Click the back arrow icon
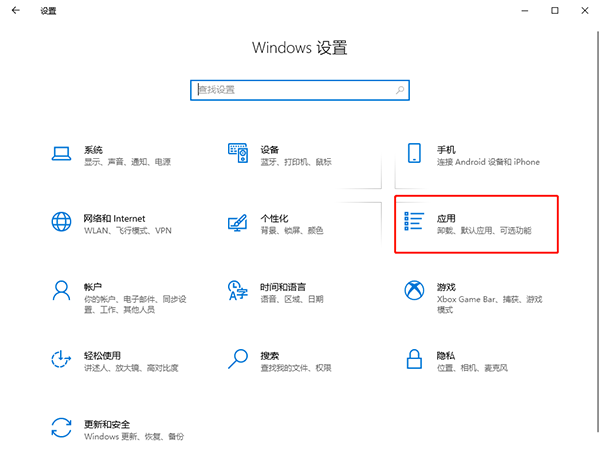 16,10
